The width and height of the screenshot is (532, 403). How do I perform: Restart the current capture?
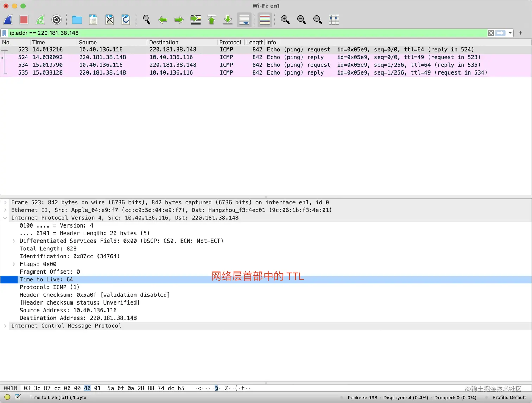point(40,20)
